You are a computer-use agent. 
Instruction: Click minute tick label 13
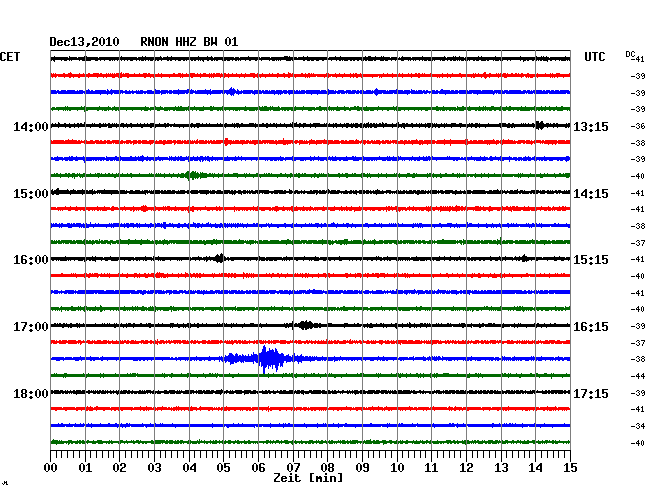501,468
